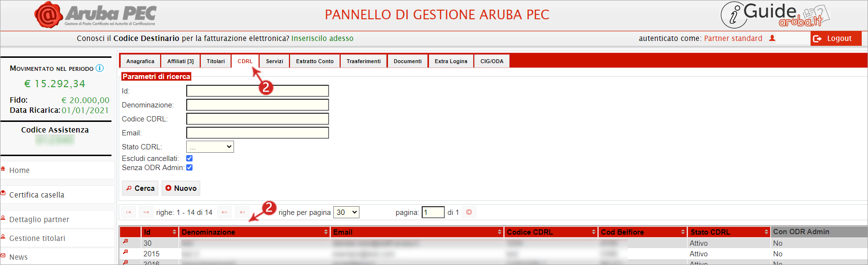Toggle Senza ODR Admin checkbox

click(189, 167)
